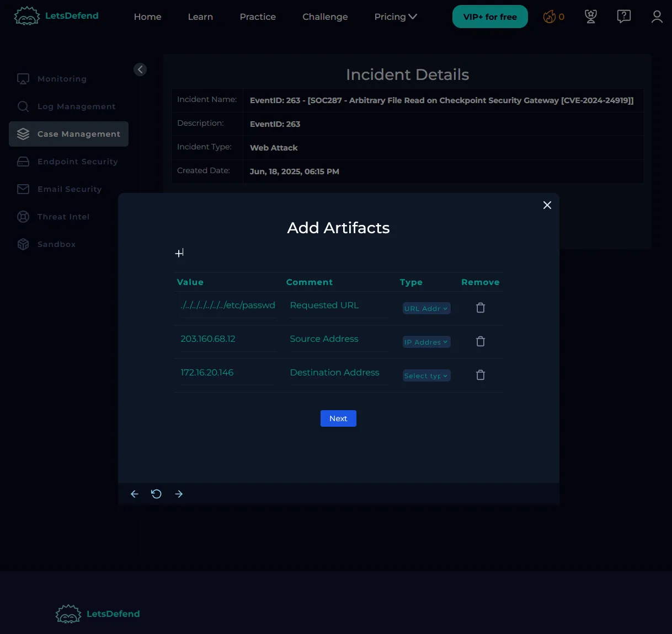Collapse the sidebar with chevron button
This screenshot has width=672, height=634.
(140, 69)
